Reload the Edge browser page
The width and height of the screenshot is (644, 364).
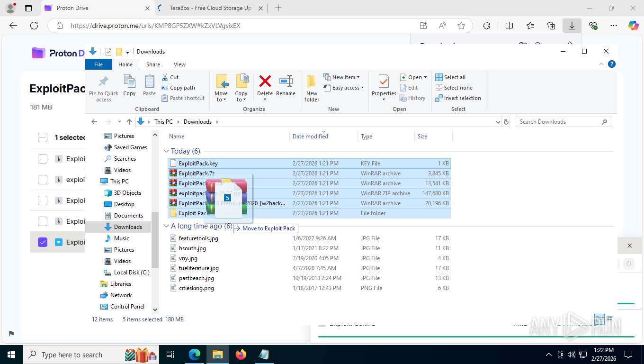click(34, 26)
